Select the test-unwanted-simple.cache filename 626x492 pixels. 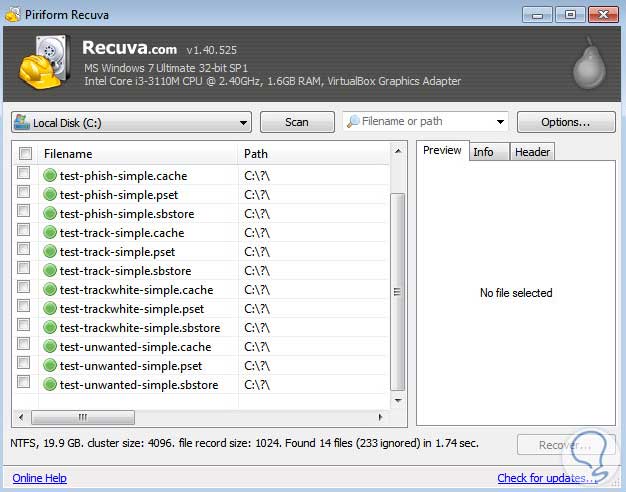135,347
